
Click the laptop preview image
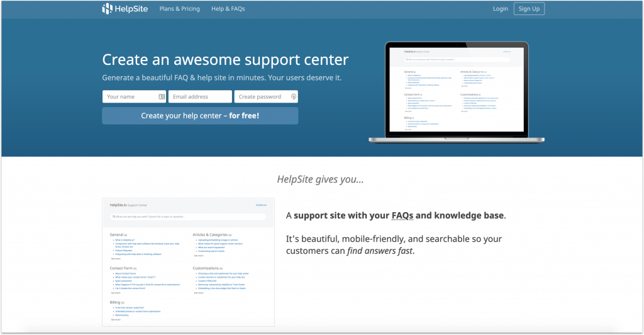(x=457, y=93)
